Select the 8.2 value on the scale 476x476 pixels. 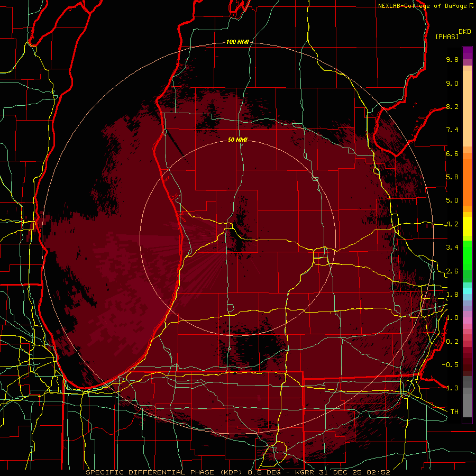452,106
